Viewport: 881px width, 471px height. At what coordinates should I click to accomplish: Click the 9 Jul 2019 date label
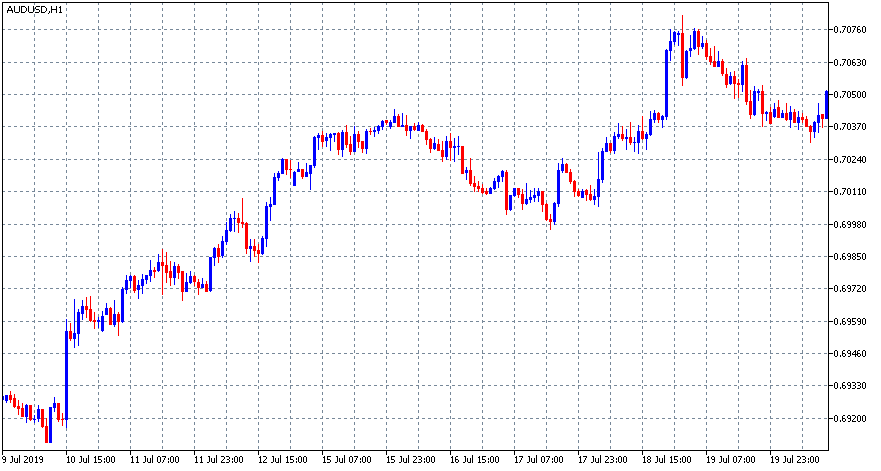click(23, 460)
